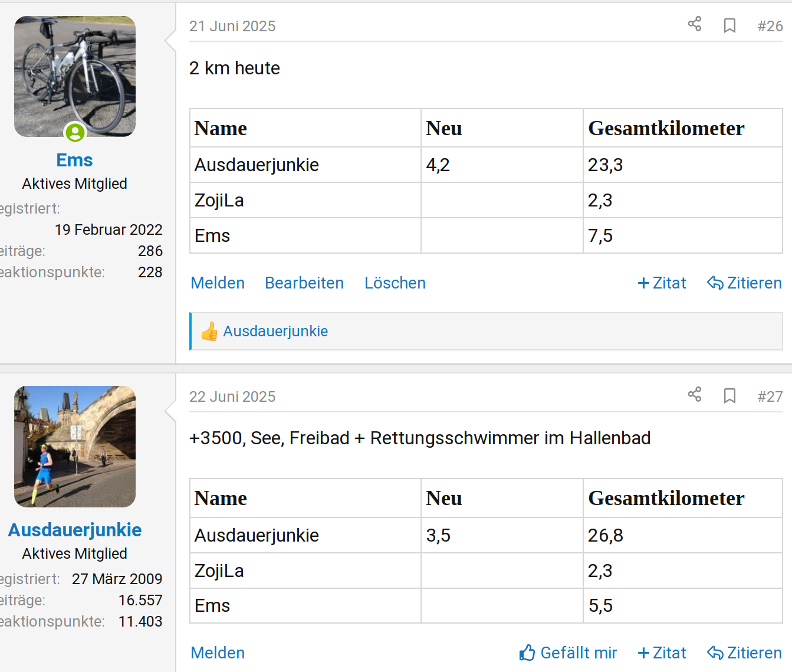Add post #26 to multi-quote with +Zitat
The image size is (792, 672).
(x=662, y=283)
